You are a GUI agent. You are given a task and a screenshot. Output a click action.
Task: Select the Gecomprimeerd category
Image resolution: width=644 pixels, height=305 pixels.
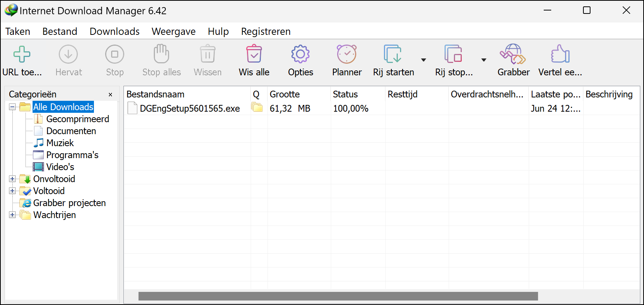[77, 119]
